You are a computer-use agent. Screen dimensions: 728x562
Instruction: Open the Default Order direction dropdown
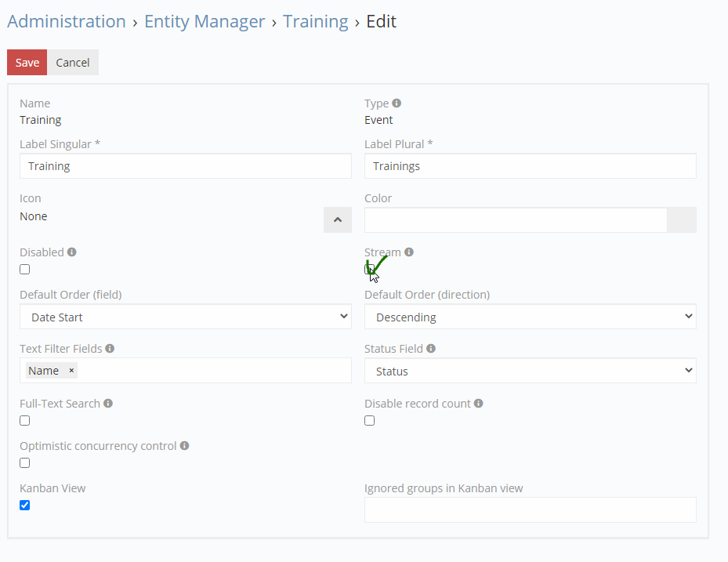(x=531, y=317)
